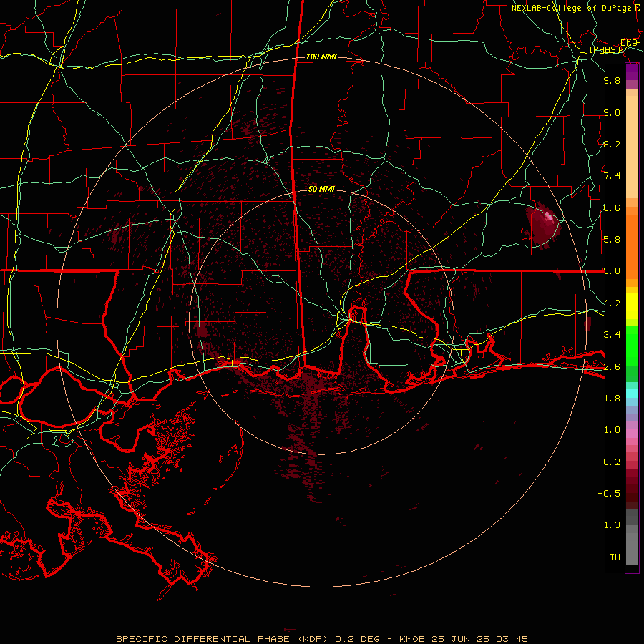Pick the bright green segment of the color bar

632,345
